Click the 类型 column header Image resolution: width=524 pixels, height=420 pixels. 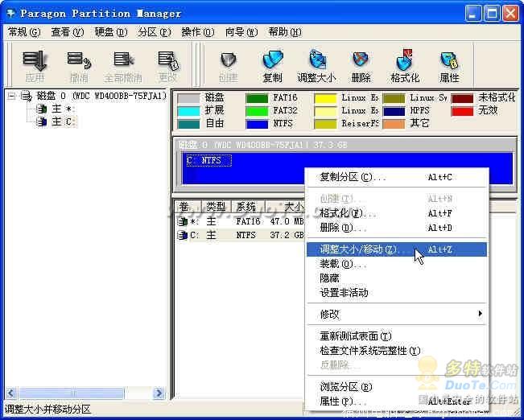[x=217, y=206]
